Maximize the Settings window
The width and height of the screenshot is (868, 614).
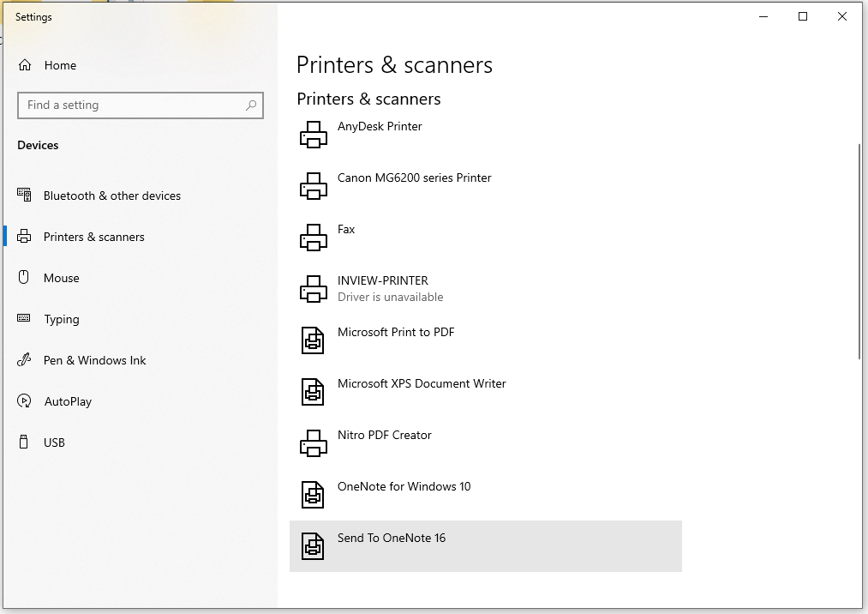(803, 16)
